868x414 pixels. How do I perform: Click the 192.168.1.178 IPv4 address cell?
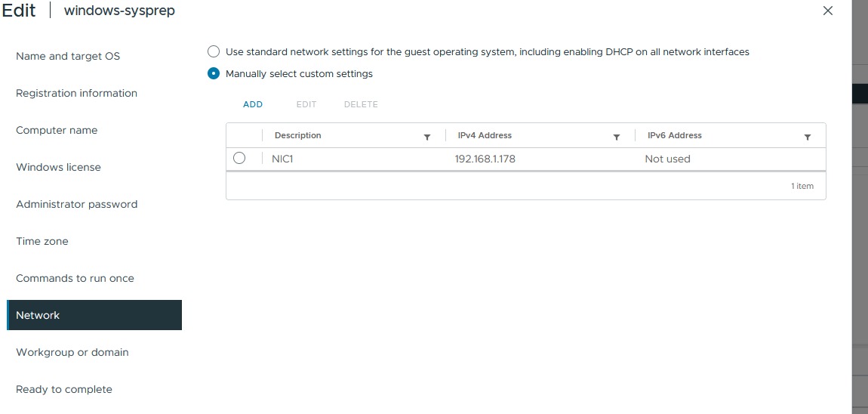pyautogui.click(x=485, y=159)
